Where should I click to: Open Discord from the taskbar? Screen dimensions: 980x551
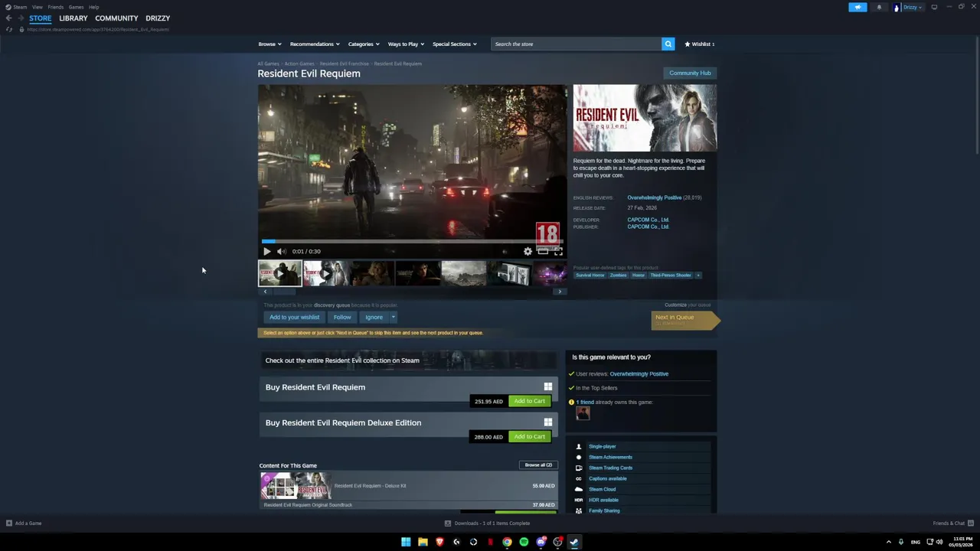(x=541, y=542)
